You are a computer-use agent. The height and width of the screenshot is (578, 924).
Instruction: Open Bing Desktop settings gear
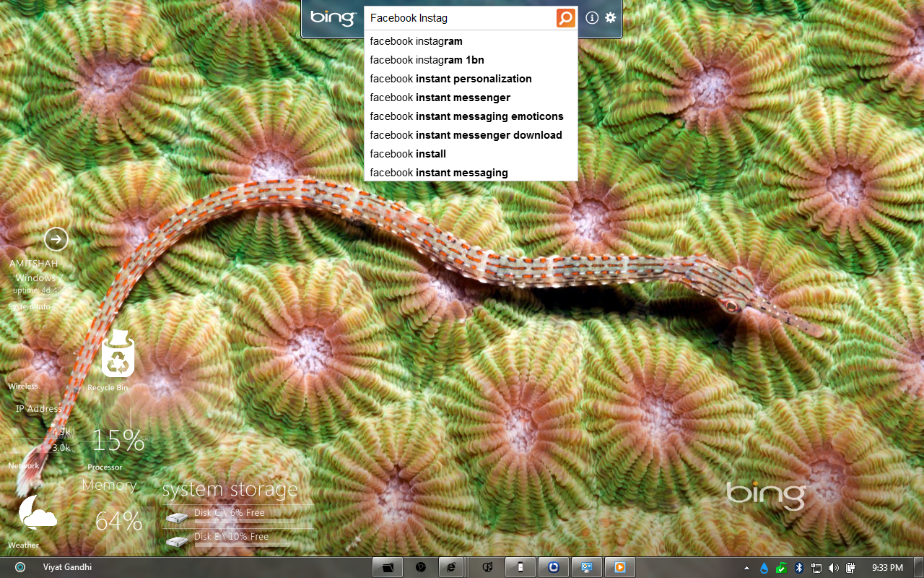pyautogui.click(x=611, y=17)
